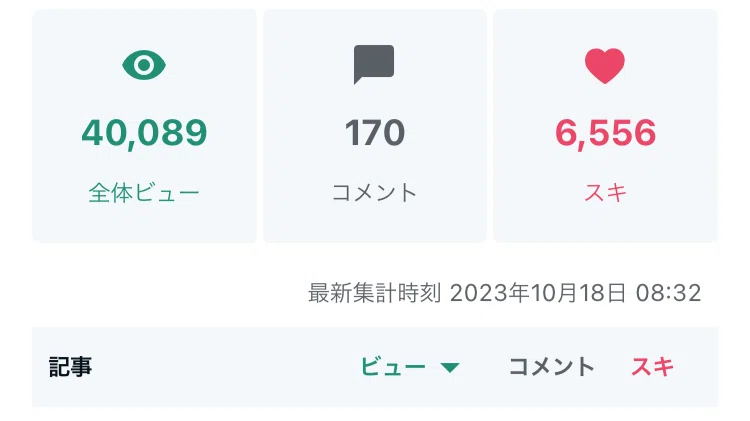The image size is (750, 421).
Task: Click the gray comment bubble icon
Action: tap(374, 65)
